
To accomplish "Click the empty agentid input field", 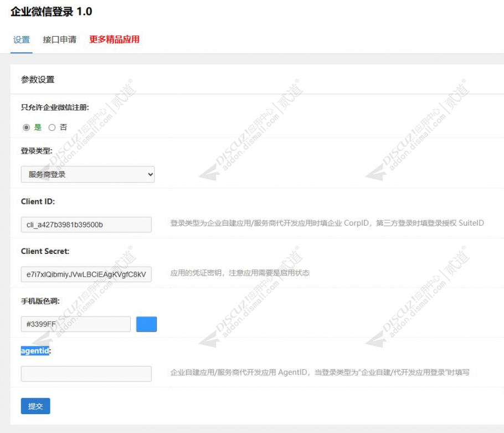I will tap(86, 374).
